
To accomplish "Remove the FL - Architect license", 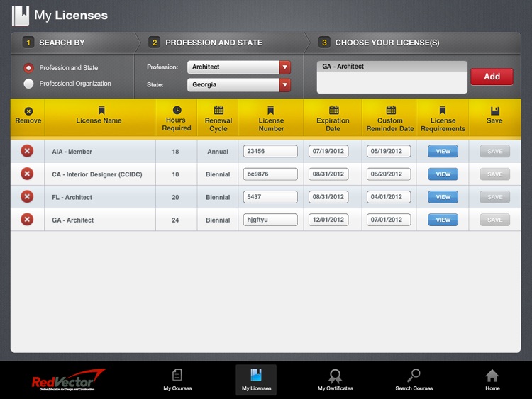I will pyautogui.click(x=27, y=196).
